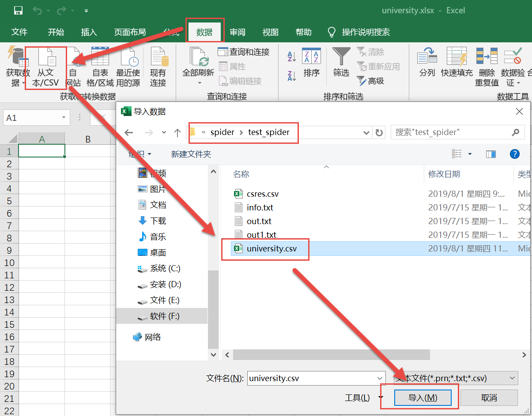Click the Save icon in the title bar
Viewport: 532px width, 416px height.
19,10
